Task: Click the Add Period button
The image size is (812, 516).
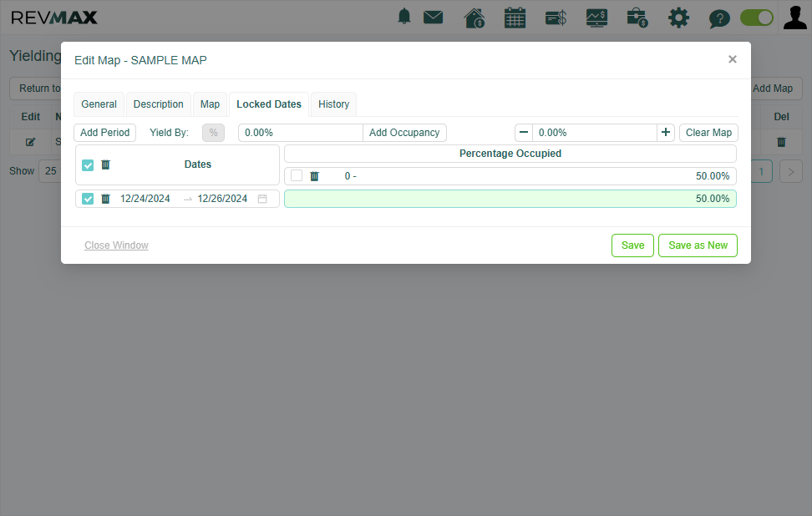Action: [x=104, y=133]
